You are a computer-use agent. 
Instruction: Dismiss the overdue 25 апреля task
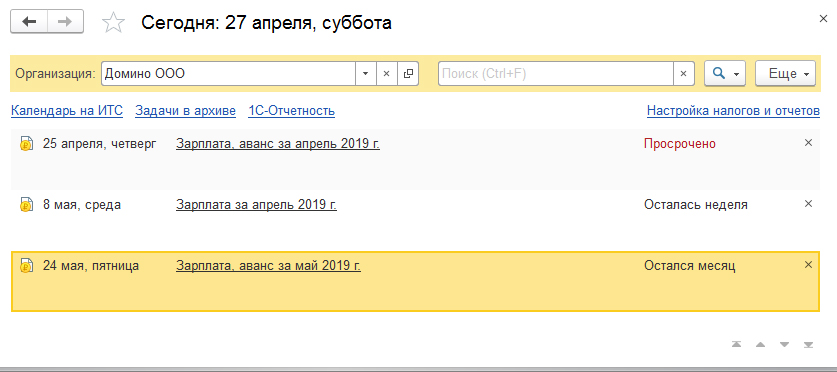pos(808,143)
